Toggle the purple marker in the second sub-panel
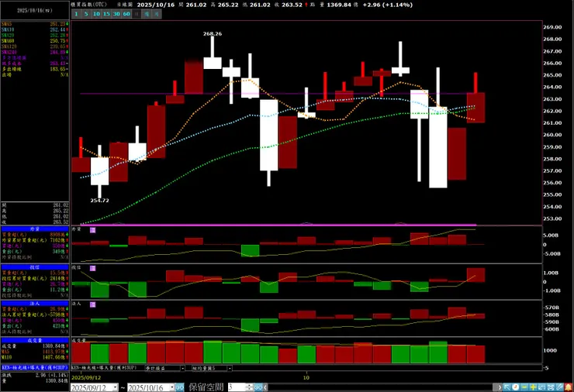Viewport: 574px width, 392px height. coord(92,268)
